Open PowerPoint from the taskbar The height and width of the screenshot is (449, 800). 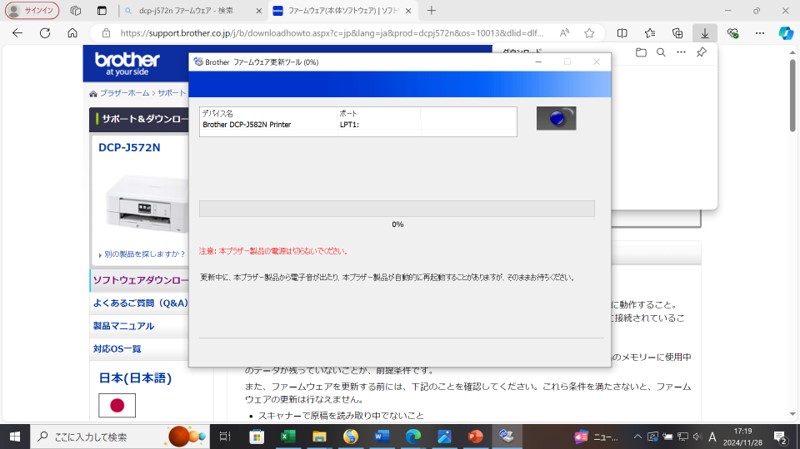pos(476,437)
